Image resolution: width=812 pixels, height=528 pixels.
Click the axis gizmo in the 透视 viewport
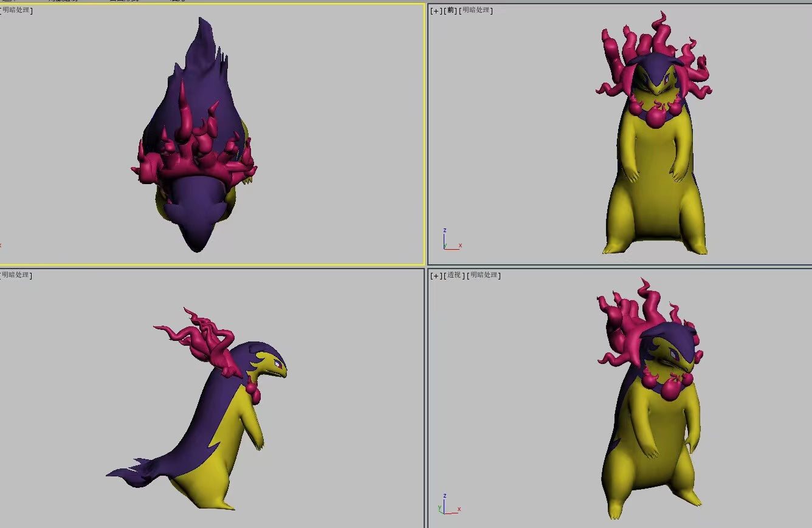pyautogui.click(x=449, y=503)
